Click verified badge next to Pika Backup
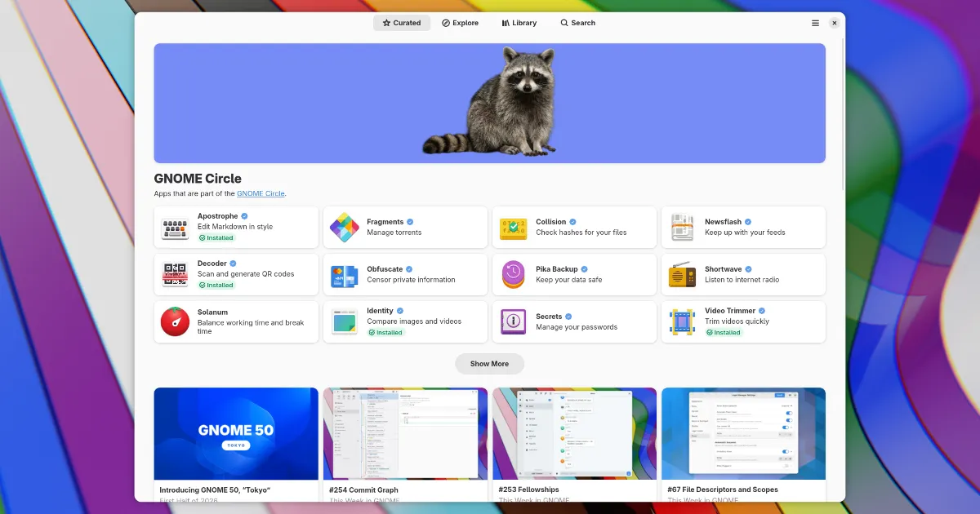The height and width of the screenshot is (514, 980). point(584,269)
